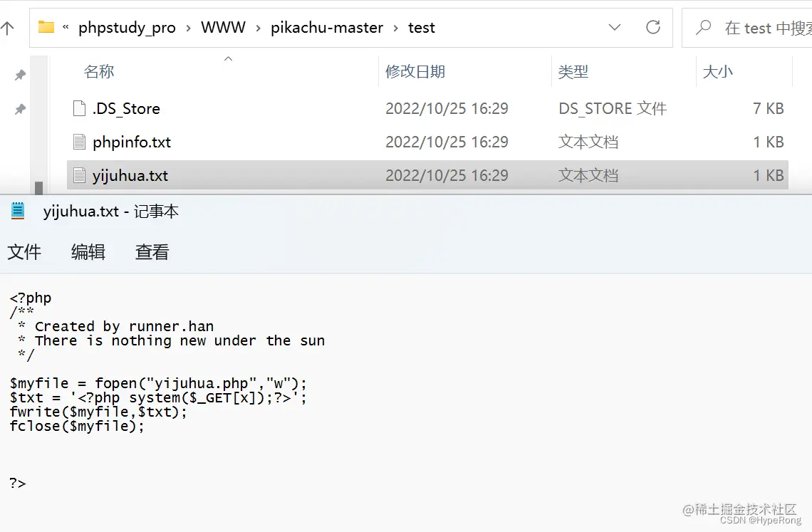812x532 pixels.
Task: Open the 编辑 menu in Notepad
Action: 88,252
